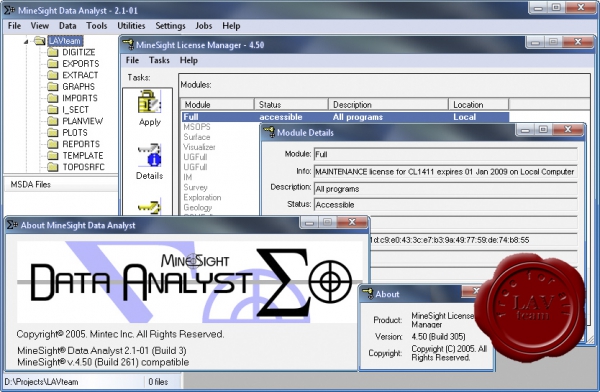Screen dimensions: 600x392
Task: Select the REPORTS folder
Action: pyautogui.click(x=81, y=144)
